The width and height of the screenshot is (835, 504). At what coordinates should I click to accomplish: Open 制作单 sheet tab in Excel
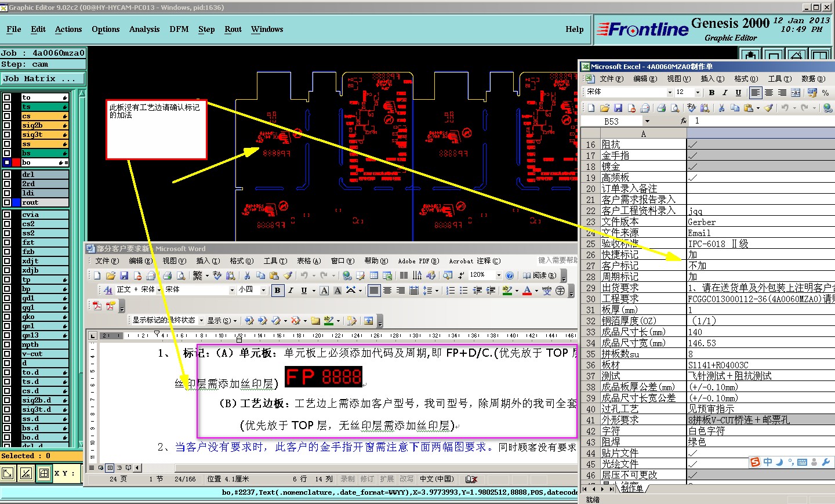(632, 488)
